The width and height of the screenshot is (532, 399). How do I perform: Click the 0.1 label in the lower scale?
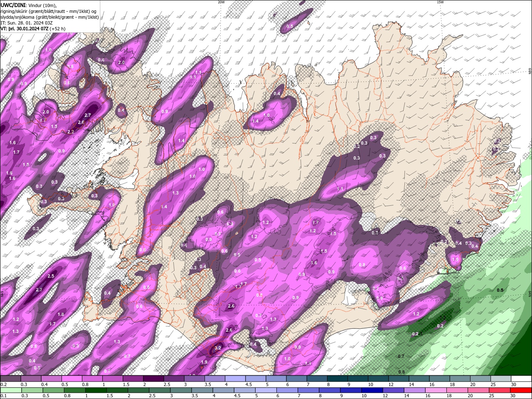pos(4,396)
